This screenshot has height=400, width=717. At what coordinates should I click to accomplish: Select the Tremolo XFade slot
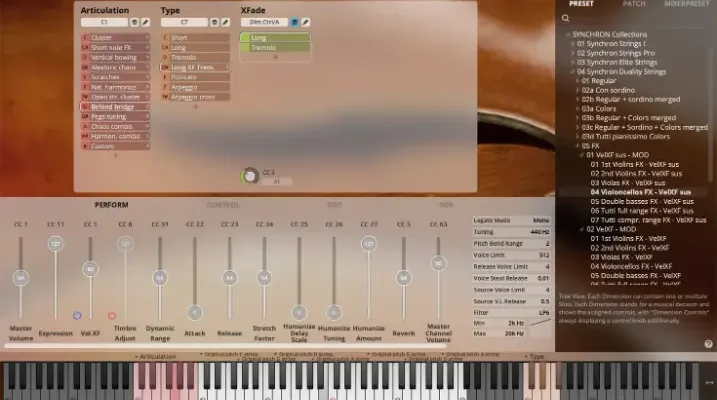tap(275, 47)
